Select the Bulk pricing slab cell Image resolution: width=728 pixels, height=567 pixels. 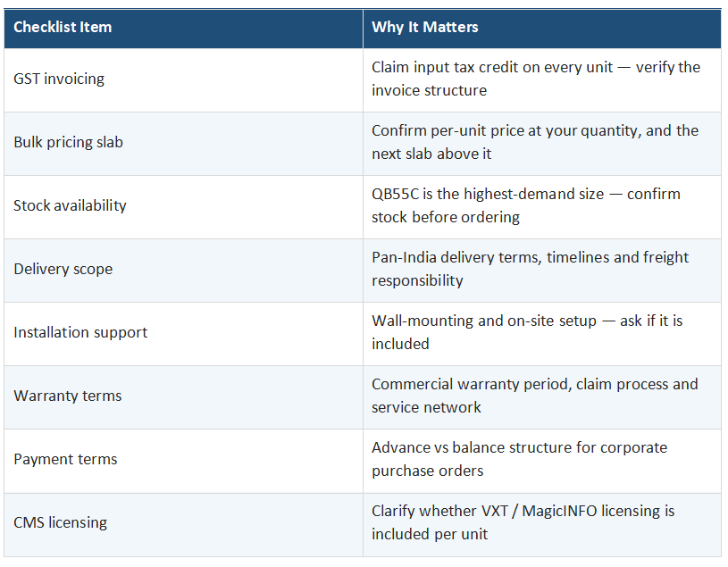pos(183,144)
